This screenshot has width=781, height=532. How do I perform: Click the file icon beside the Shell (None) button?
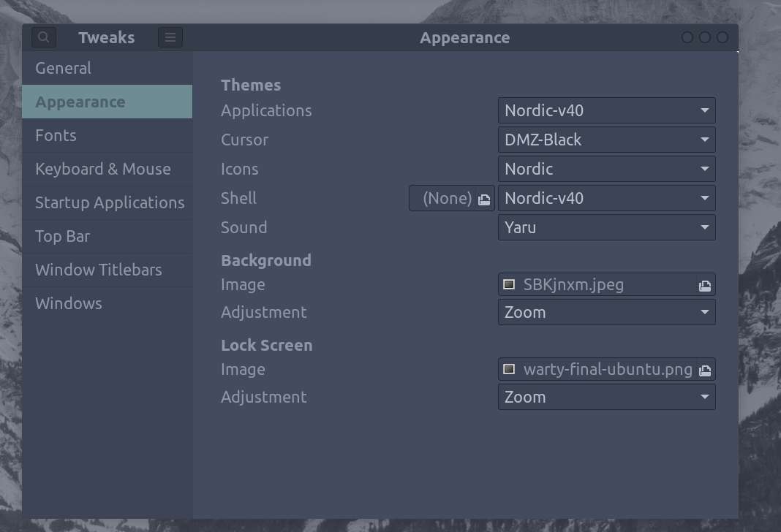pos(484,198)
